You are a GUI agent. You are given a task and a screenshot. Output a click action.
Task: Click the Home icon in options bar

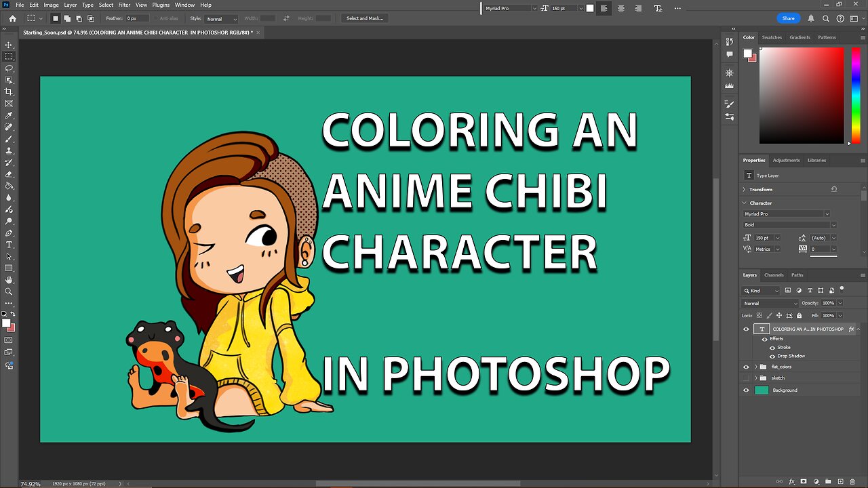click(12, 18)
